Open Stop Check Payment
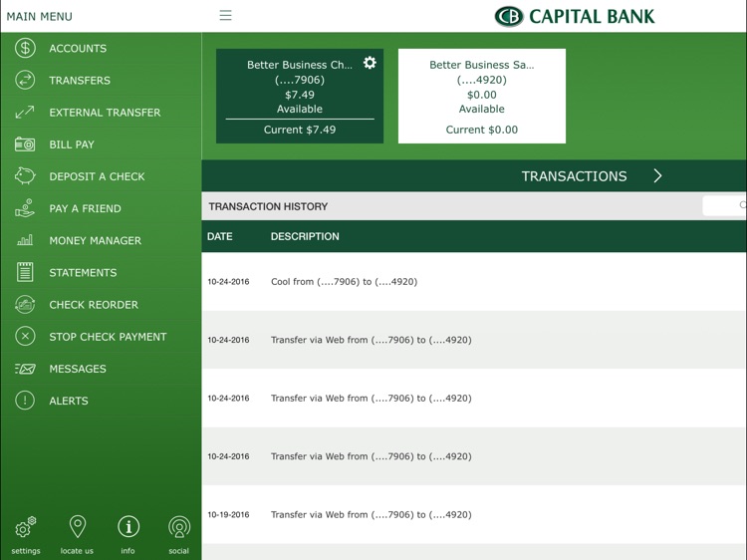 [101, 336]
